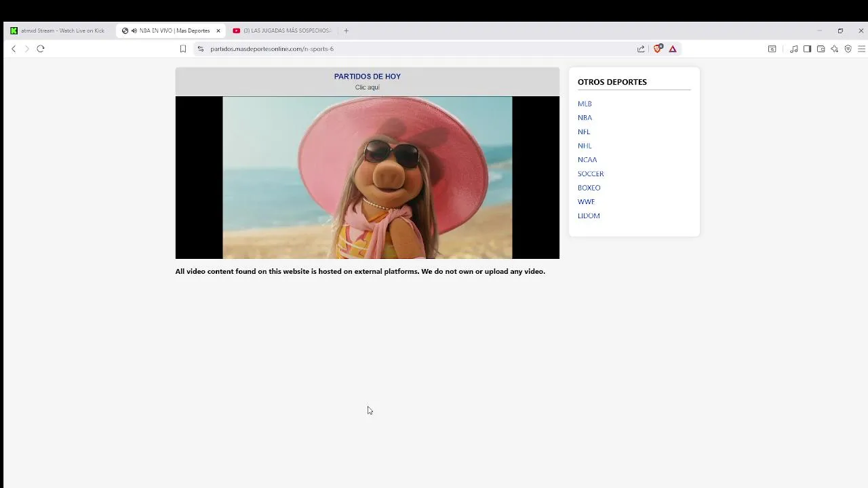Open the tab search icon in toolbar

[772, 49]
